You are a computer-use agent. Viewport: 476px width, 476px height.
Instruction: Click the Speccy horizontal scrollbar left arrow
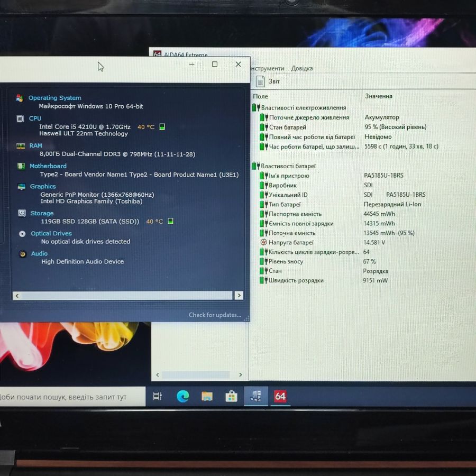(17, 295)
